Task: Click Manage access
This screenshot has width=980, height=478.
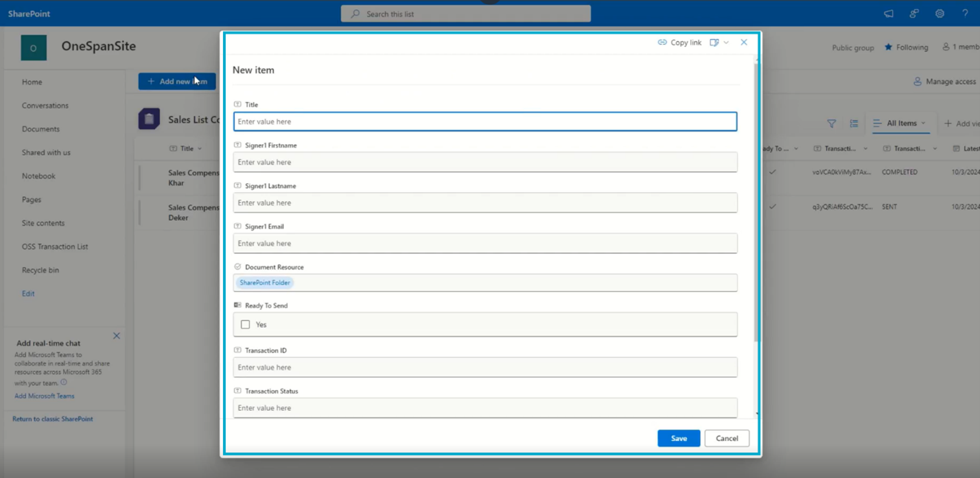Action: coord(944,82)
